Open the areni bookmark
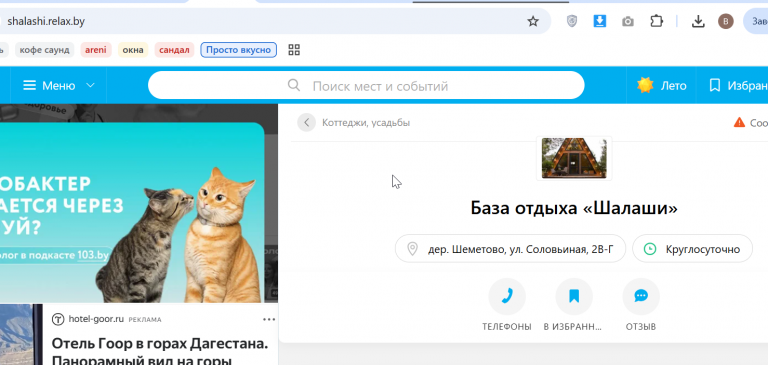Image resolution: width=768 pixels, height=365 pixels. [96, 49]
